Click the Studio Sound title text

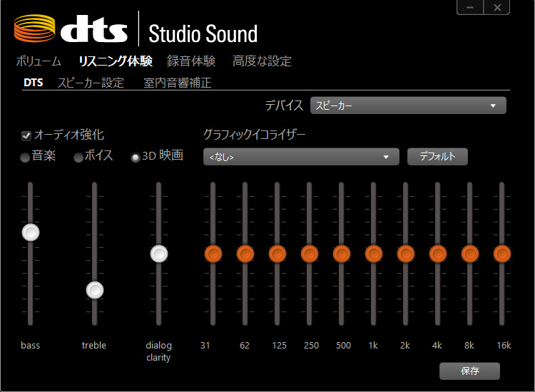click(x=203, y=33)
